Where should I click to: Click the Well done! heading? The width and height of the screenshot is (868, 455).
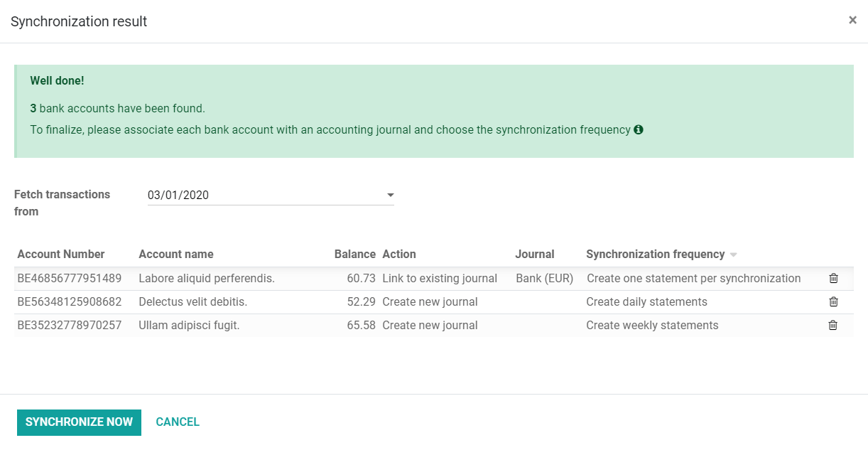pos(57,80)
